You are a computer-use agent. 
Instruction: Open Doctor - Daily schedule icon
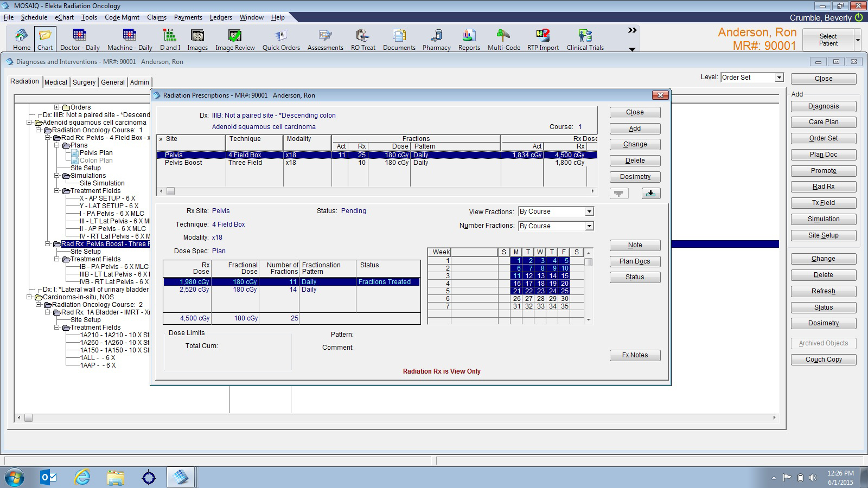click(80, 40)
